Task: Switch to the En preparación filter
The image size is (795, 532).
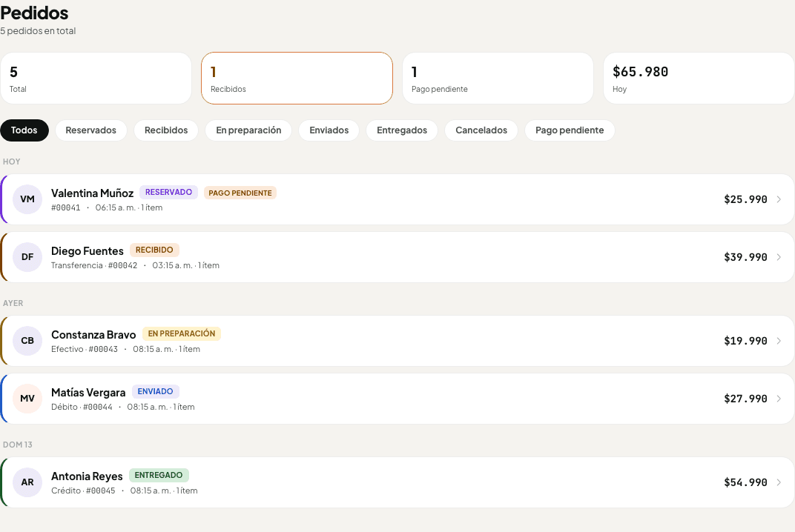Action: point(248,130)
